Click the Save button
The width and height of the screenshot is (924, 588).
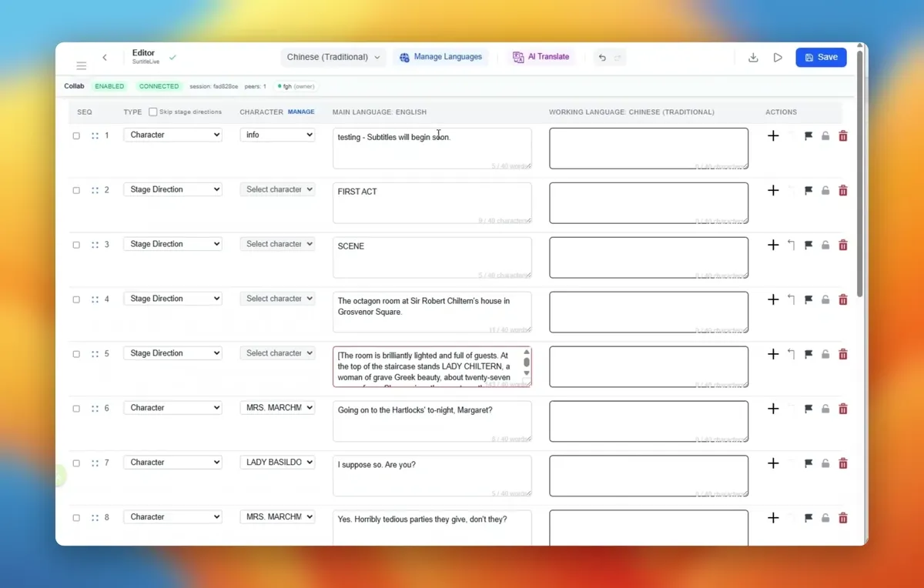[x=821, y=57]
